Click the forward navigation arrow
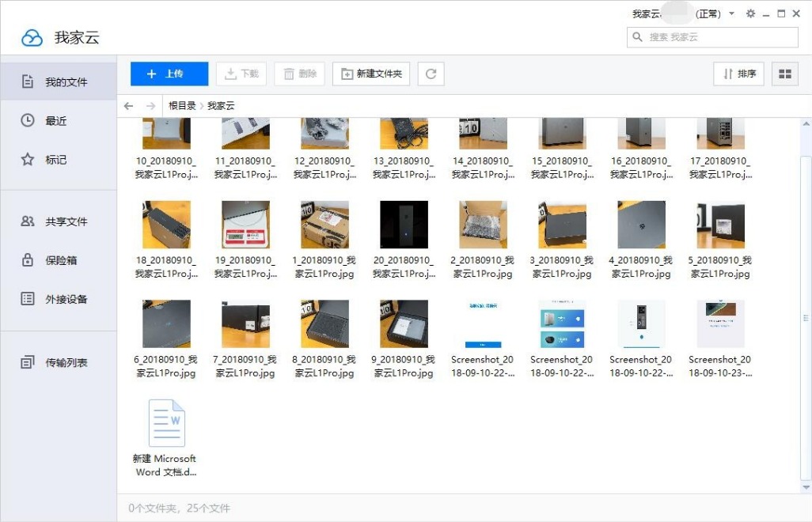This screenshot has width=812, height=522. tap(150, 104)
